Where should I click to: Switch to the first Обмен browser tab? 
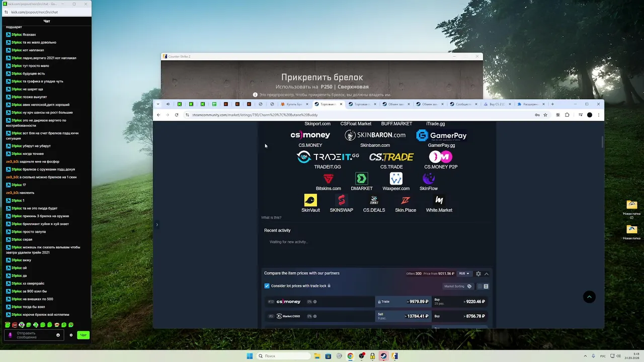pyautogui.click(x=395, y=104)
